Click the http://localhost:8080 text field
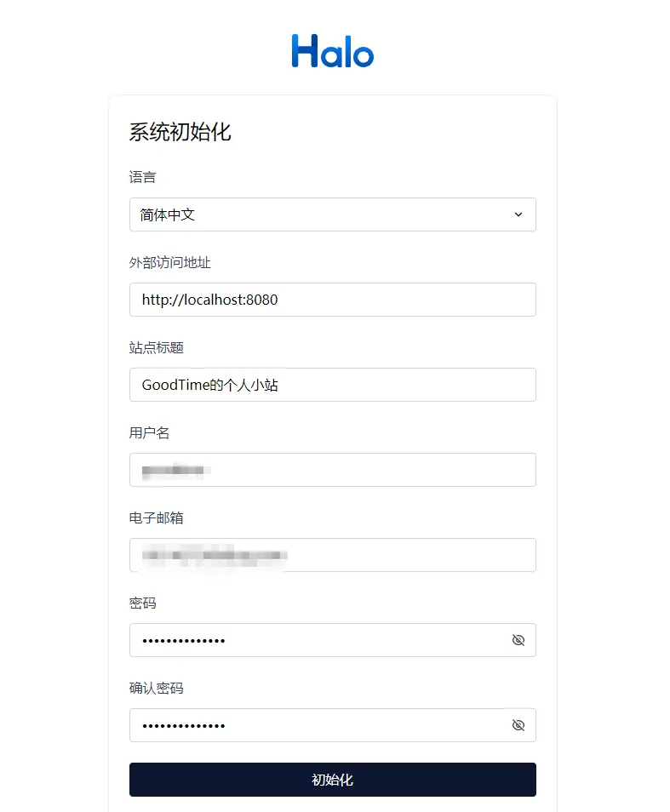Viewport: 670px width, 812px height. pos(332,300)
